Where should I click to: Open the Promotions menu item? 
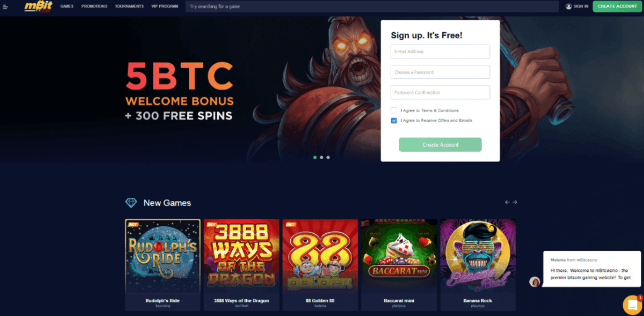[94, 6]
